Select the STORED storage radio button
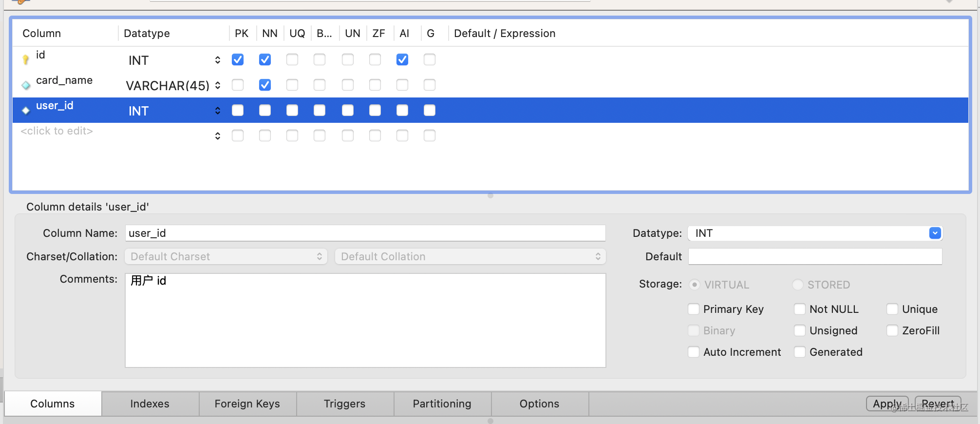The image size is (980, 424). pos(798,285)
